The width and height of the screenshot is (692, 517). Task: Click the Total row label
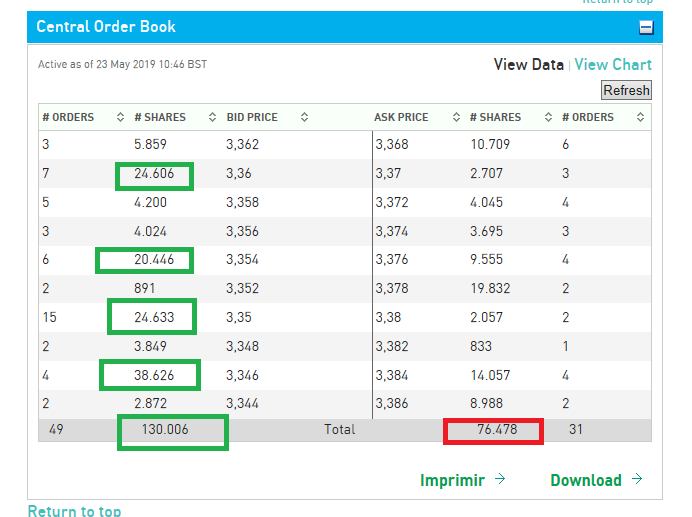(339, 429)
